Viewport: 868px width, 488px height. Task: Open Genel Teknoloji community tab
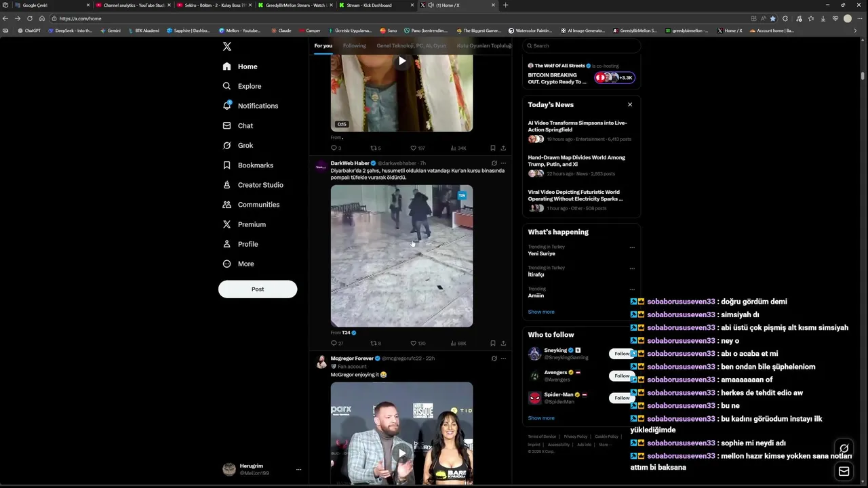pos(412,45)
